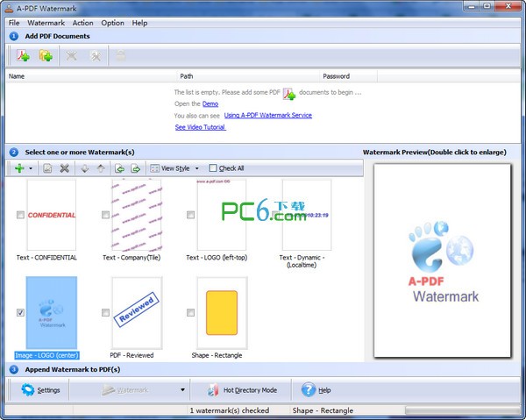Select the Reviewed stamp thumbnail
This screenshot has width=526, height=420.
[137, 313]
